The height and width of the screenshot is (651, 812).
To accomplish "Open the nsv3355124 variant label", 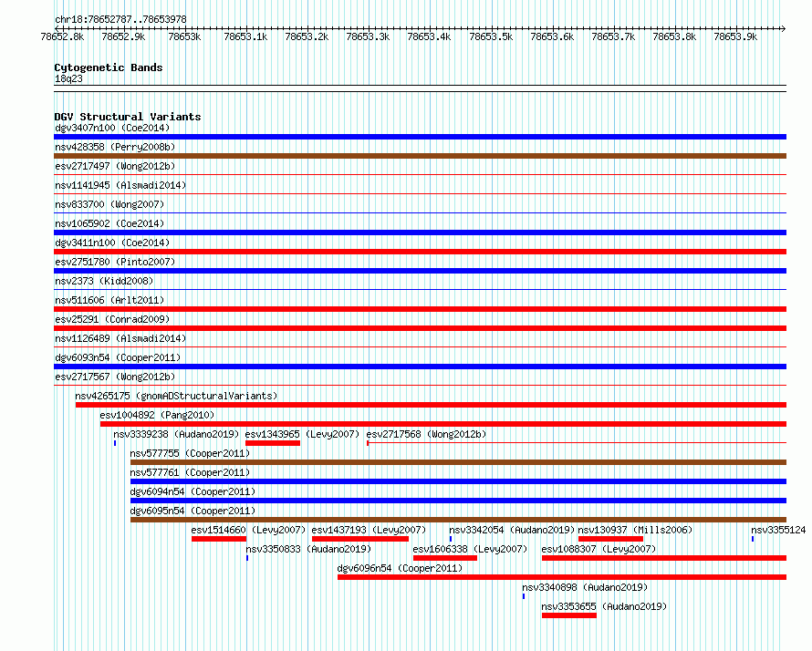I will [778, 530].
